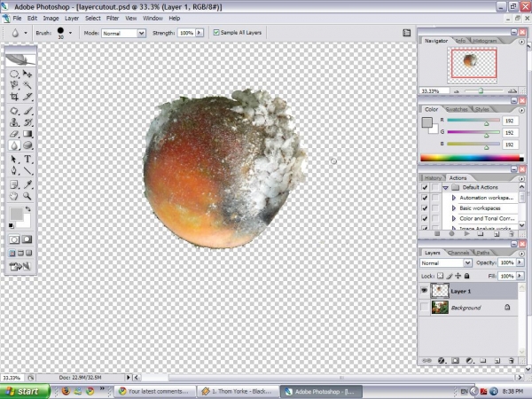This screenshot has height=399, width=532.
Task: Show the Background layer visibility box
Action: coord(424,308)
